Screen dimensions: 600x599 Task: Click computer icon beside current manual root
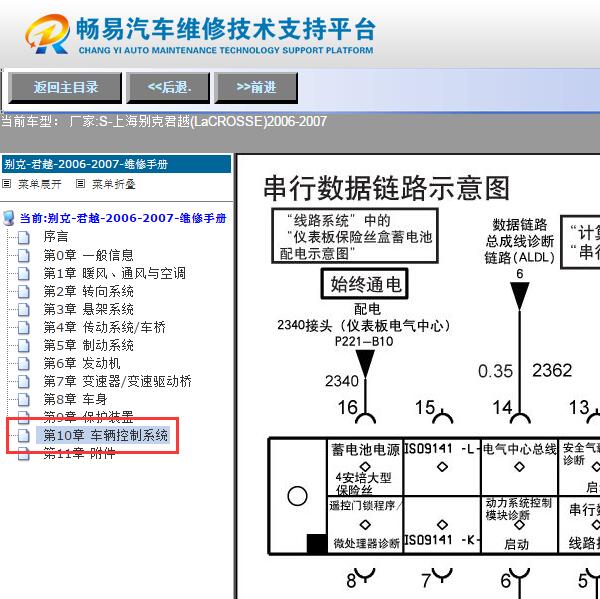point(8,218)
